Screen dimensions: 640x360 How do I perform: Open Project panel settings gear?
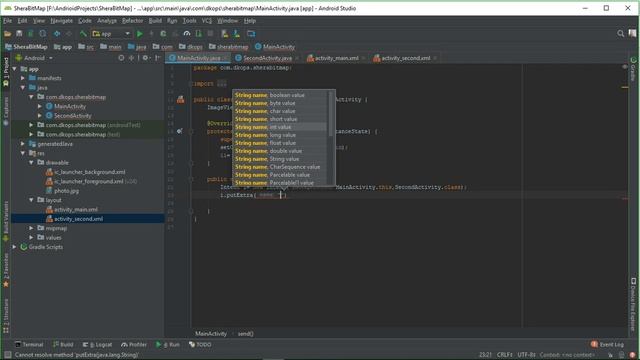(145, 58)
